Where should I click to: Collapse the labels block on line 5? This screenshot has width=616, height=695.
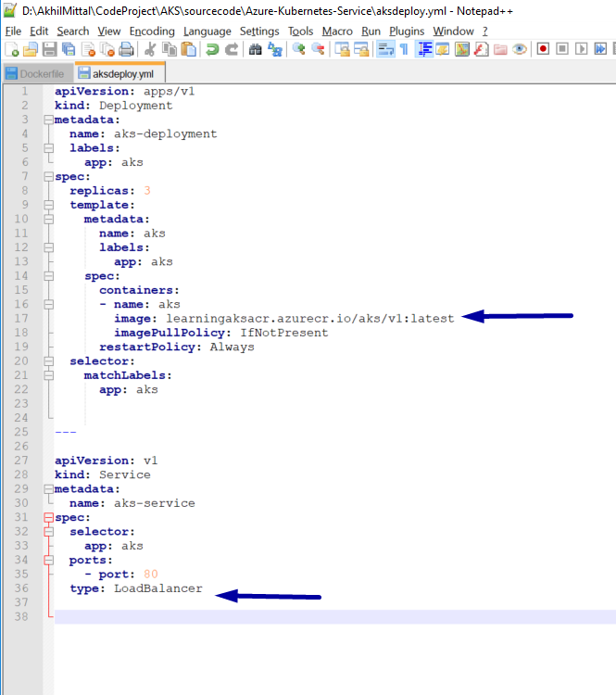pos(48,148)
